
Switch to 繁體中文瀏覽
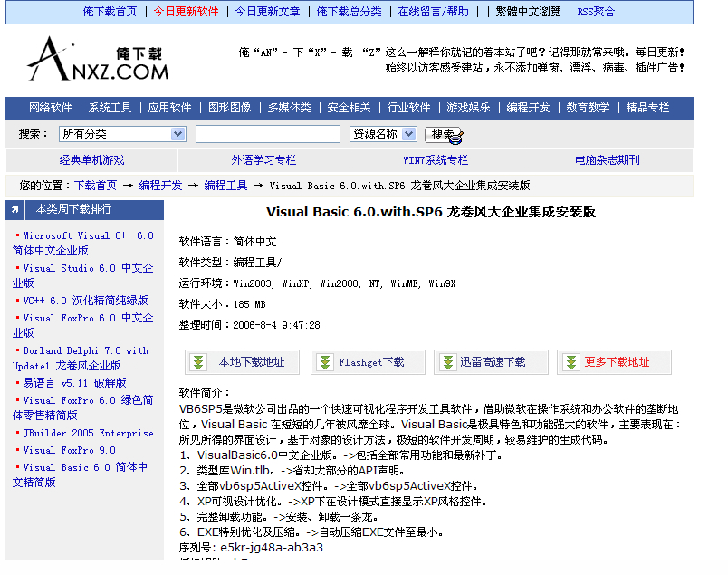(528, 12)
